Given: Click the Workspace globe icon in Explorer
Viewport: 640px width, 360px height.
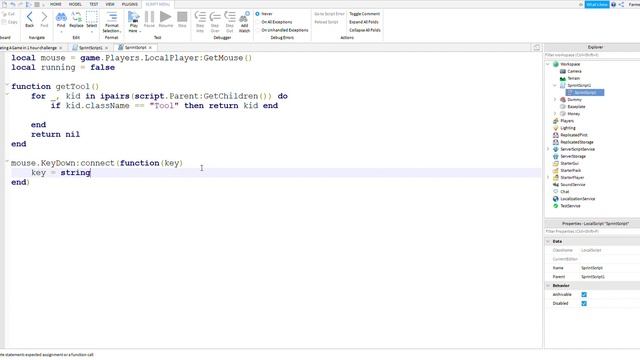Looking at the screenshot, I should (556, 64).
